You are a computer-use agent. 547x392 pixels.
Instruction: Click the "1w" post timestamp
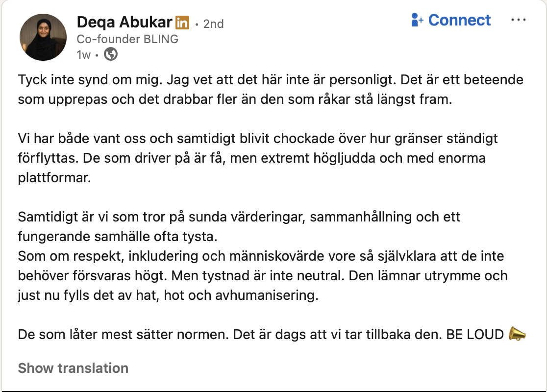(83, 55)
